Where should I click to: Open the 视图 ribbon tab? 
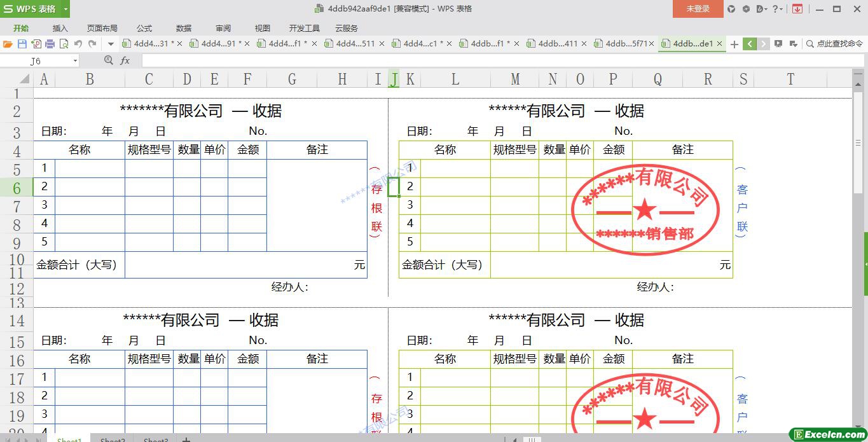(263, 28)
